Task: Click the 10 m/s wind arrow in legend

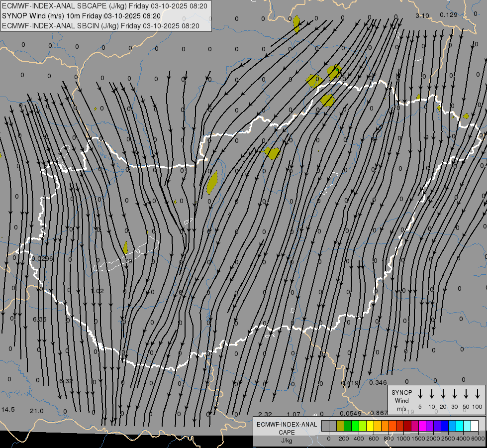Action: click(431, 394)
